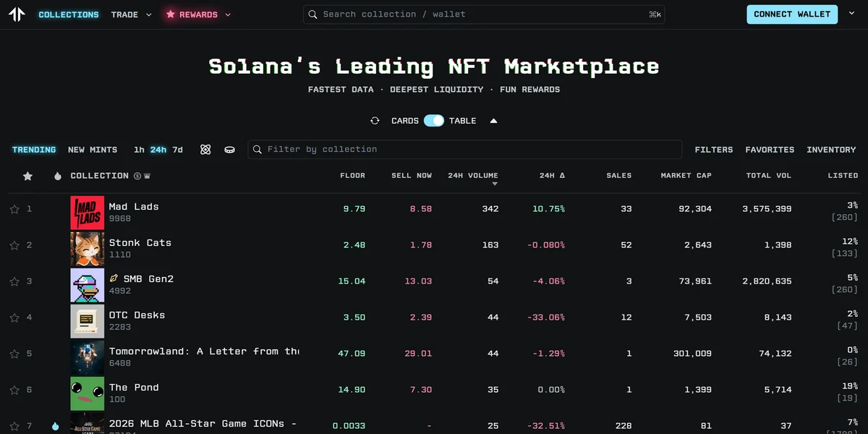This screenshot has width=868, height=434.
Task: Open Collections in top navigation
Action: point(69,14)
